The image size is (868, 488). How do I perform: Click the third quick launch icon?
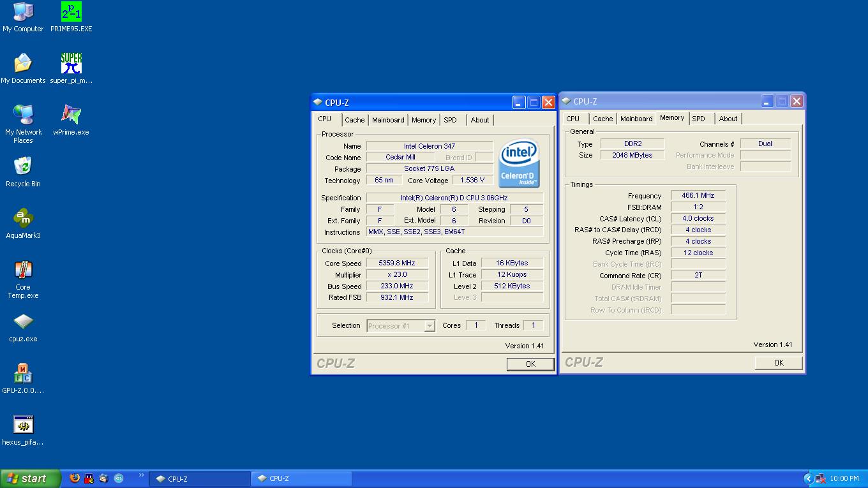(103, 478)
